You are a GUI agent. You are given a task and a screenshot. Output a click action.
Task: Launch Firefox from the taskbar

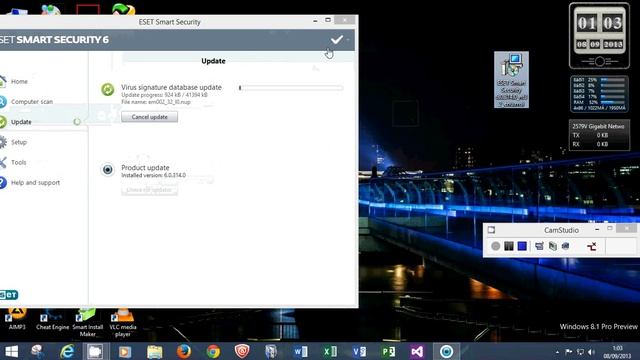[184, 351]
